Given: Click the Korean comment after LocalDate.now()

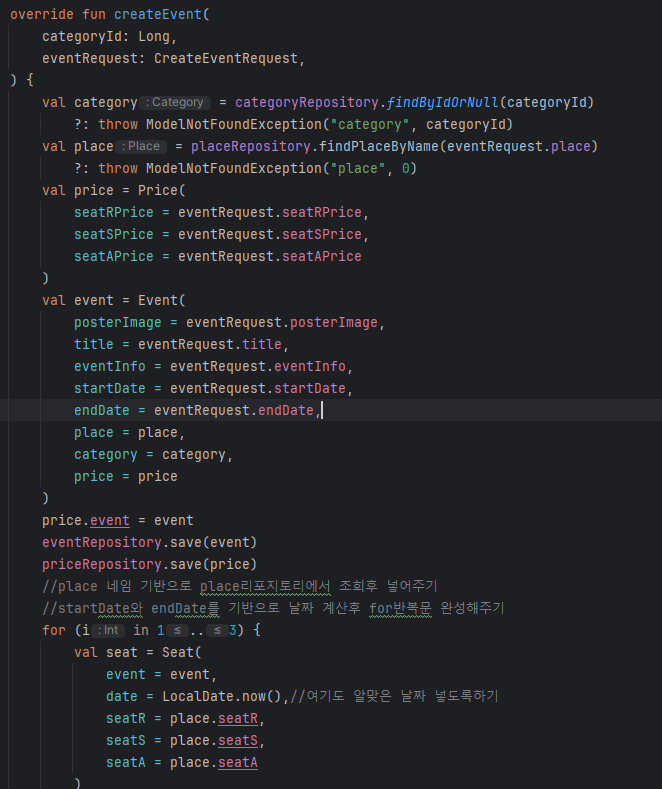Looking at the screenshot, I should click(x=394, y=696).
